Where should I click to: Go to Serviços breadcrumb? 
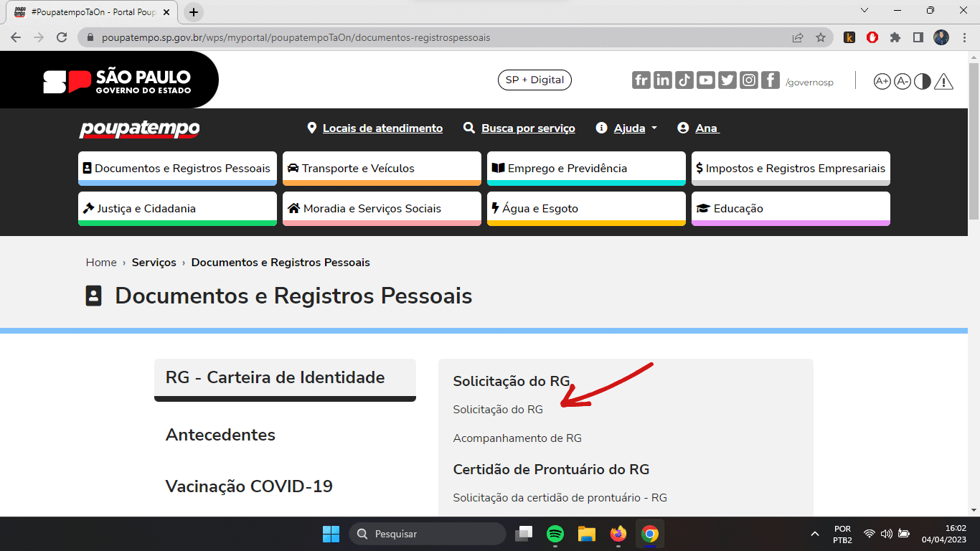click(x=154, y=263)
